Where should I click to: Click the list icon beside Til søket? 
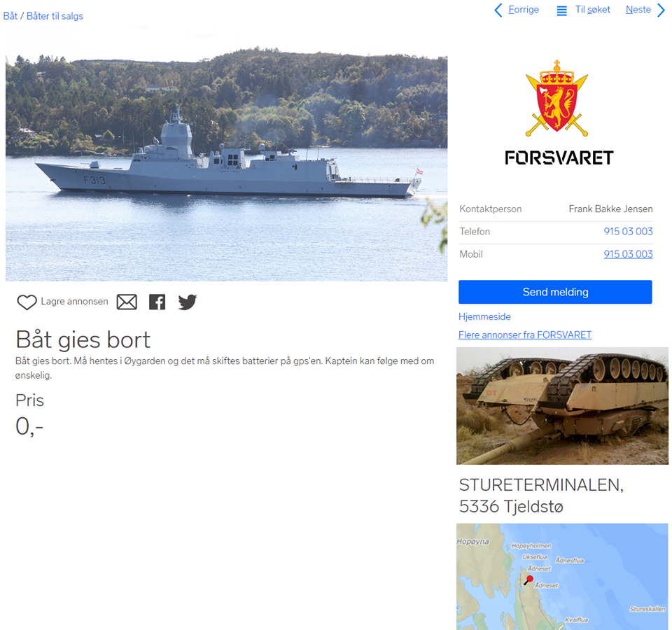[561, 10]
